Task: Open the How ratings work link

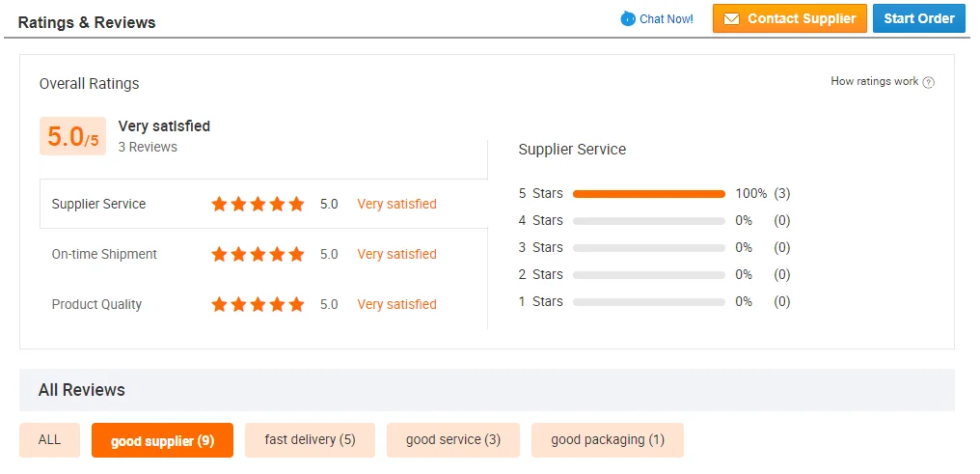Action: (x=874, y=81)
